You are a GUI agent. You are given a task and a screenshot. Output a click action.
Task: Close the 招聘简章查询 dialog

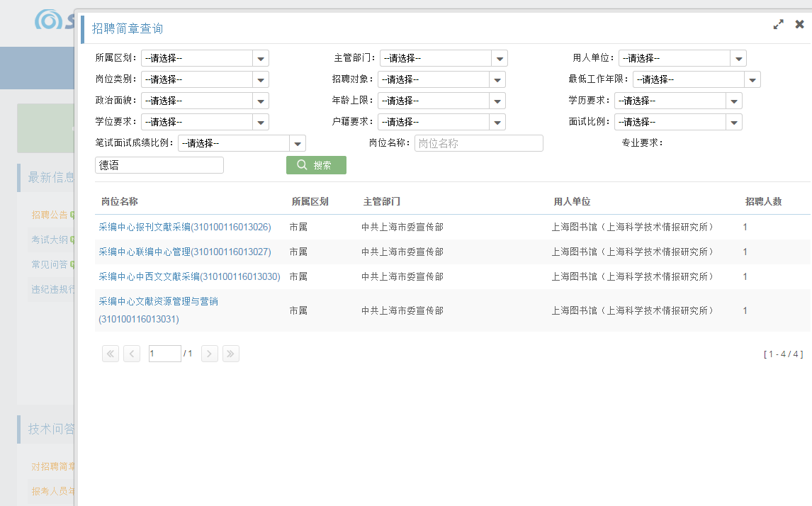[799, 24]
